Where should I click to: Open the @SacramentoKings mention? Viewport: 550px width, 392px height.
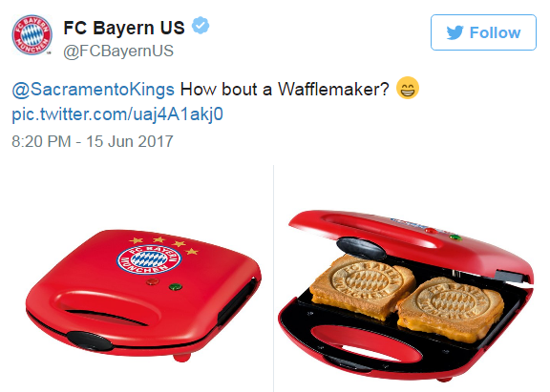coord(93,89)
